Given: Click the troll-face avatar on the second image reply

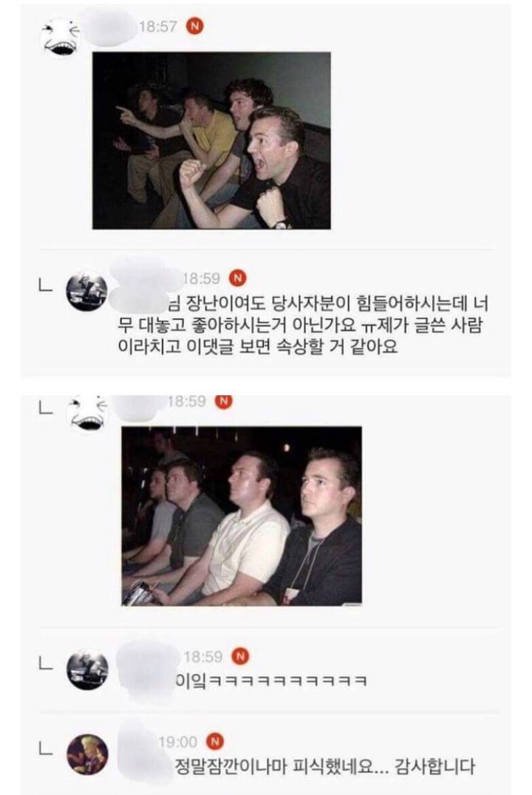Looking at the screenshot, I should [87, 414].
